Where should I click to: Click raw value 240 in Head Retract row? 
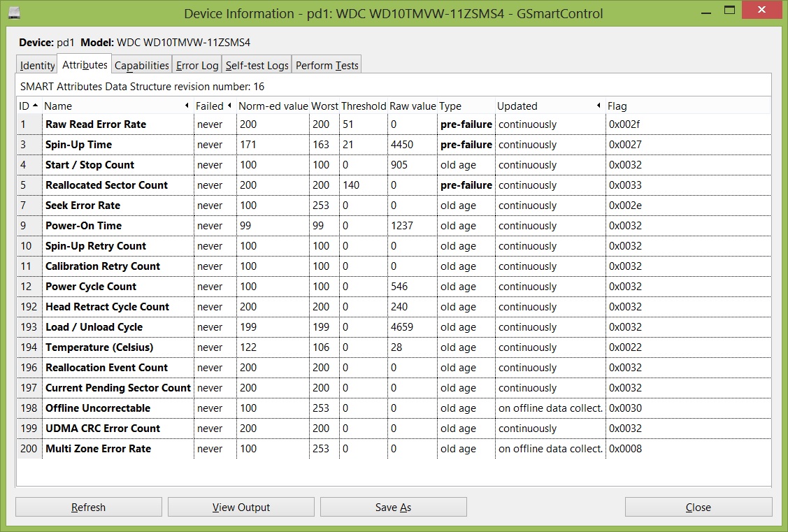point(399,307)
